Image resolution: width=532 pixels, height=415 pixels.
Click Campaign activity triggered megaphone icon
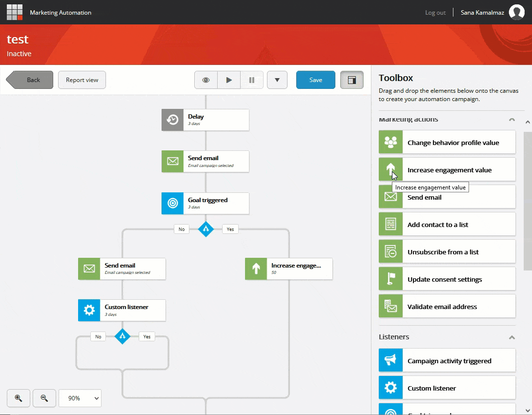point(390,360)
